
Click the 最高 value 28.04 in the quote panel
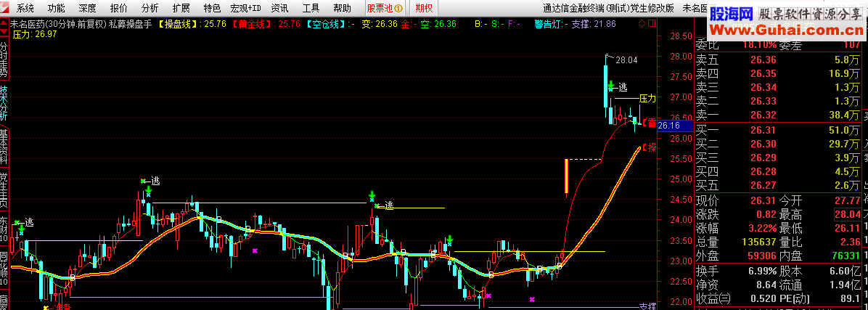(848, 214)
